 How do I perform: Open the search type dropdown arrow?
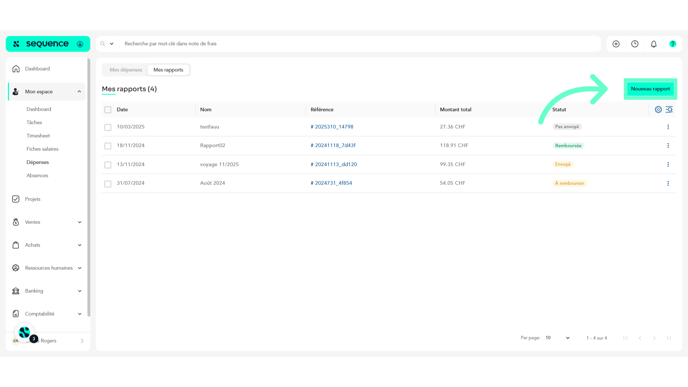pos(111,44)
